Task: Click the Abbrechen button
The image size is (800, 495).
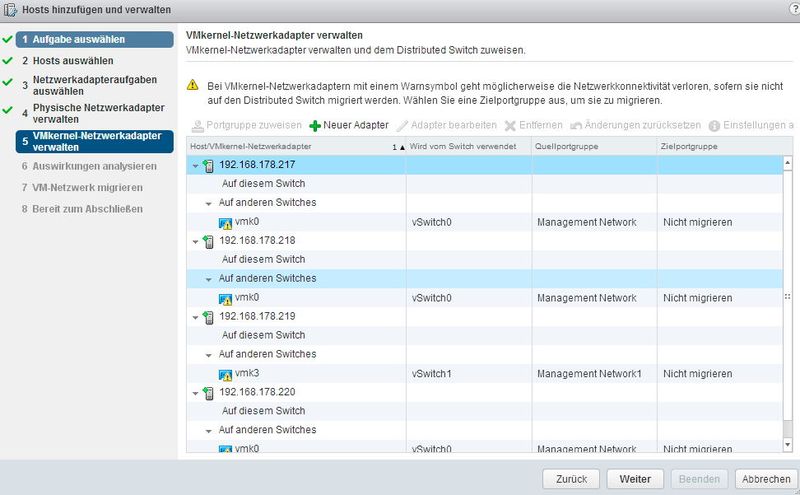Action: pos(766,479)
